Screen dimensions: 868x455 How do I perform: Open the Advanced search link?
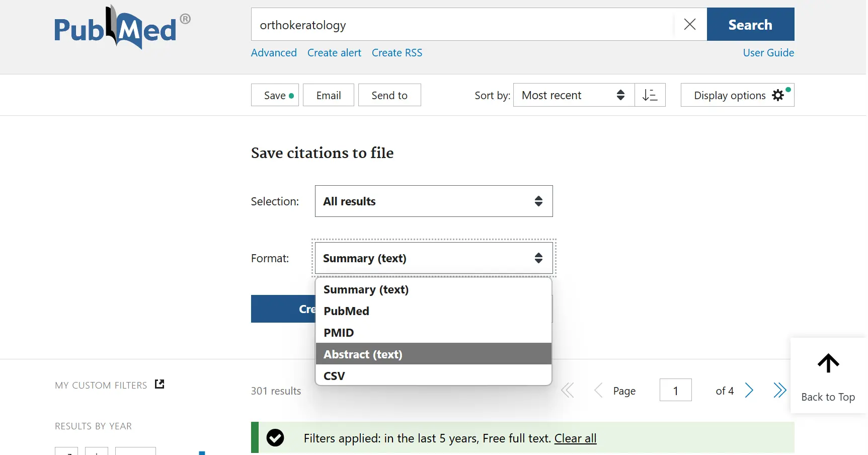tap(274, 53)
